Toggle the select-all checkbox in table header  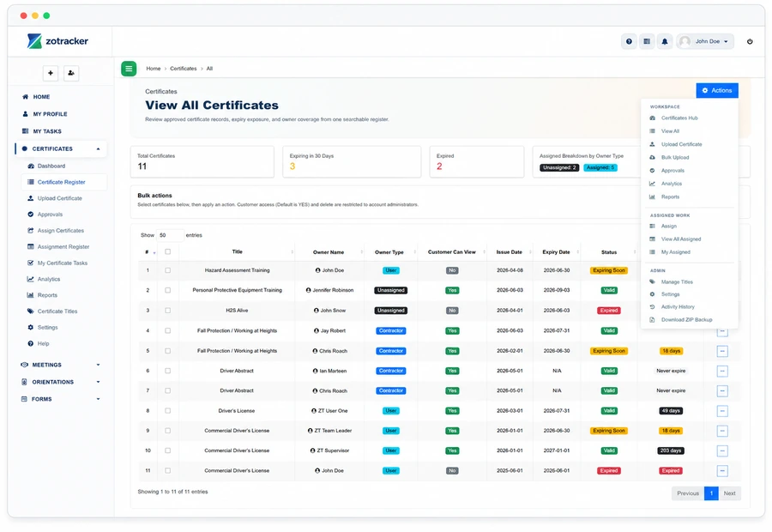(x=168, y=251)
